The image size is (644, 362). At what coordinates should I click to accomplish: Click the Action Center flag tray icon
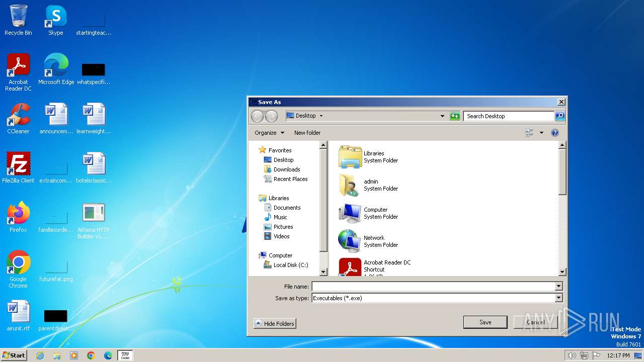click(x=596, y=355)
